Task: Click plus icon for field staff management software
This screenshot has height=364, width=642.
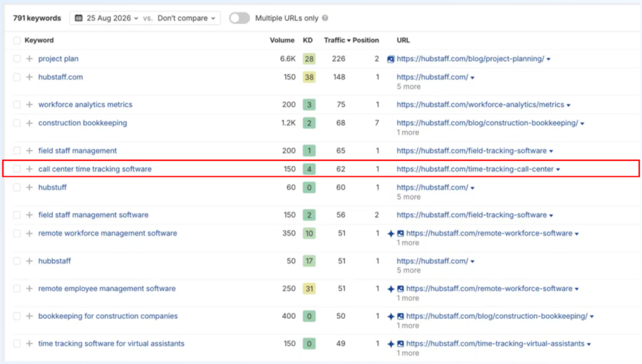Action: coord(29,215)
